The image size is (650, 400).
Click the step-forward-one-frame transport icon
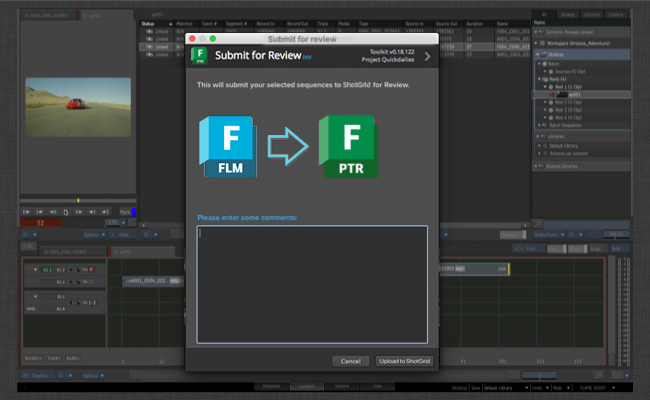click(x=79, y=212)
